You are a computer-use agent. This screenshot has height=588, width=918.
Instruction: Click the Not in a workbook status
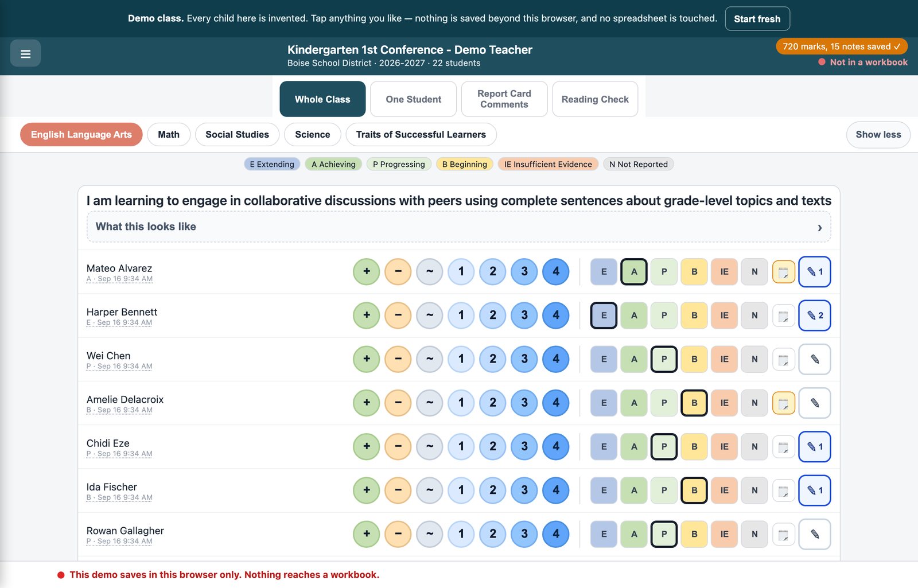tap(863, 62)
